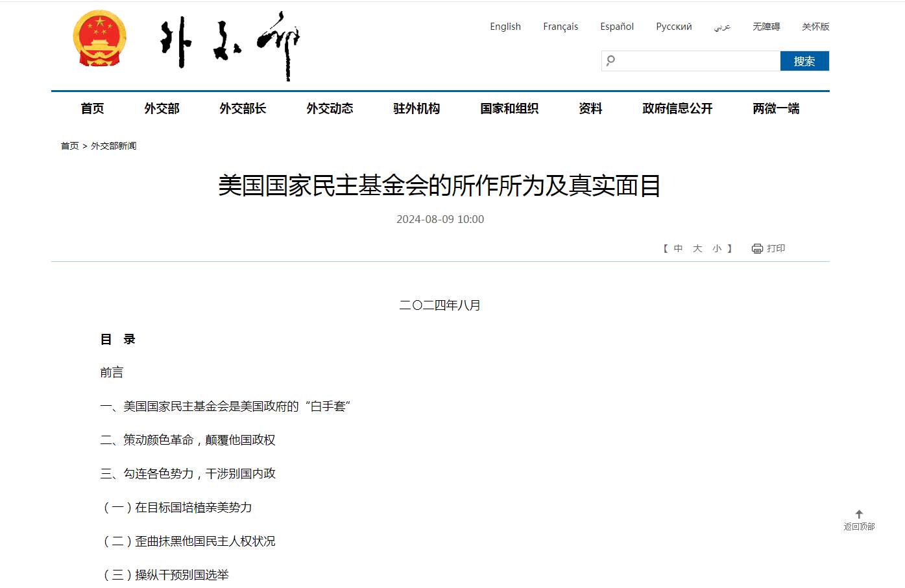Viewport: 905px width, 588px height.
Task: Open the 外交动态 navigation menu
Action: pos(330,108)
